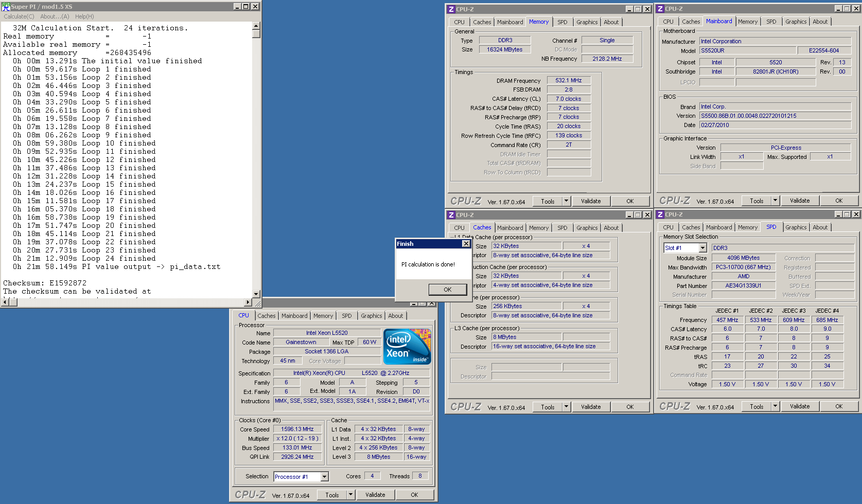Open the About...(A) menu in Super PI

55,16
